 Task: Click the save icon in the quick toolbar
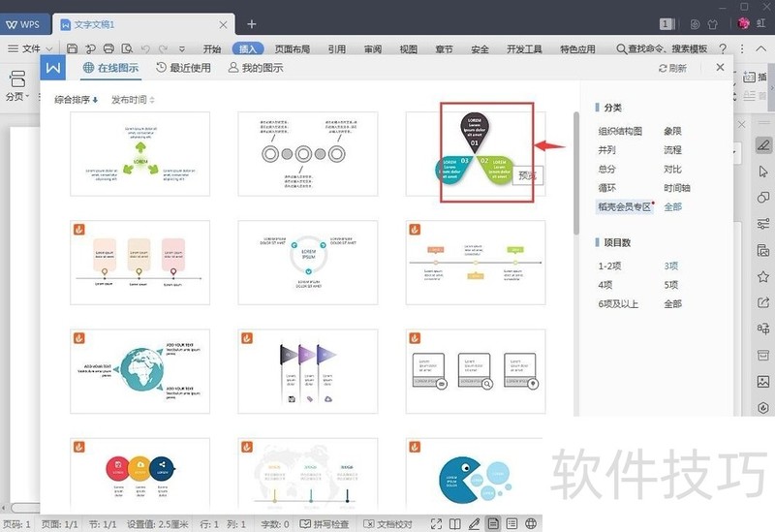(72, 48)
